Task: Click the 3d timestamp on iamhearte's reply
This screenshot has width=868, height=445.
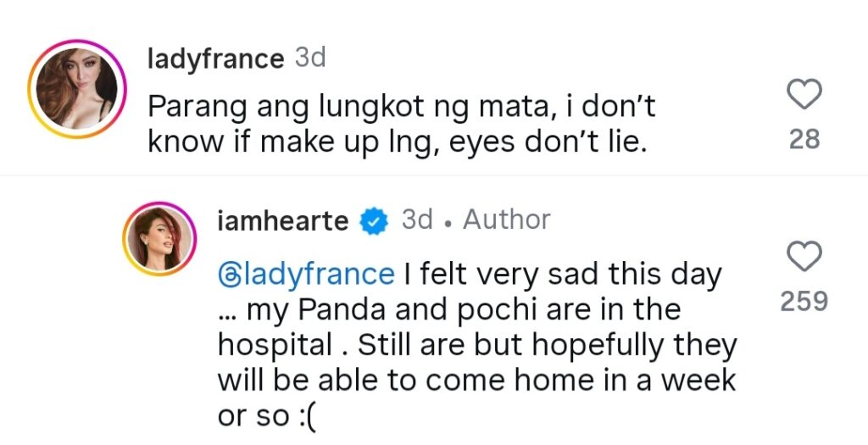Action: coord(418,220)
